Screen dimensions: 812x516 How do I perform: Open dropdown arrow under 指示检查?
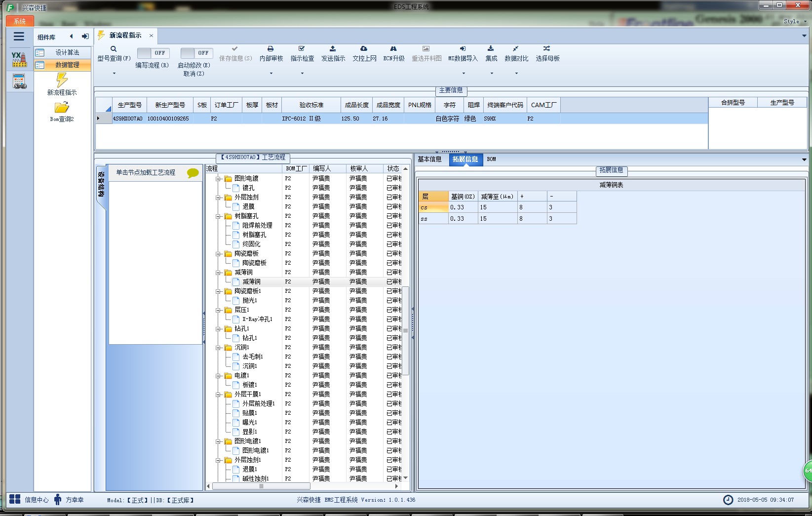tap(302, 74)
